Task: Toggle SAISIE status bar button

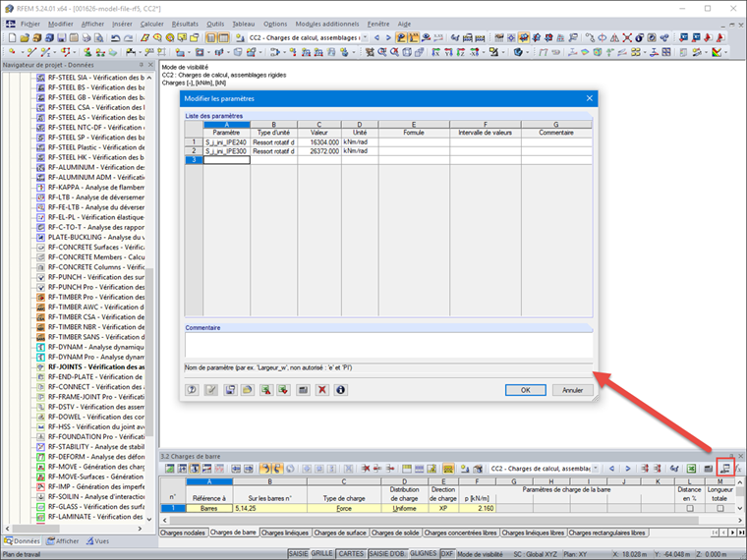Action: tap(298, 554)
